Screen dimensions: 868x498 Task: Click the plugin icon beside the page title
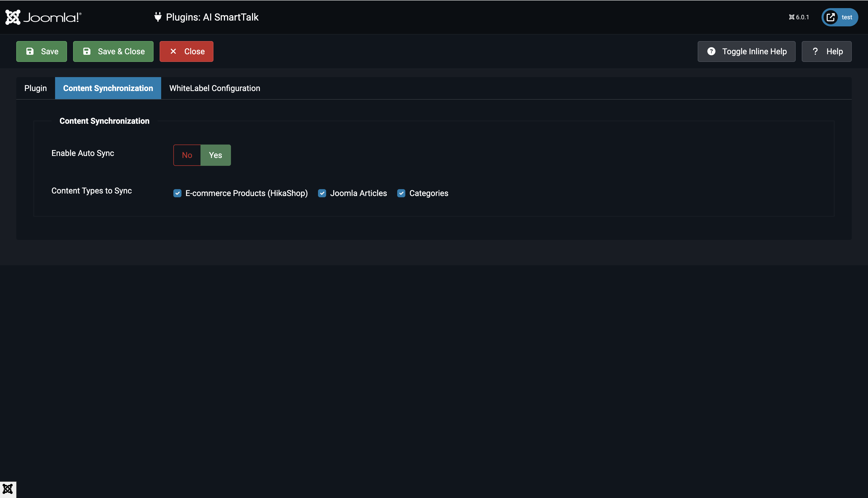[158, 17]
